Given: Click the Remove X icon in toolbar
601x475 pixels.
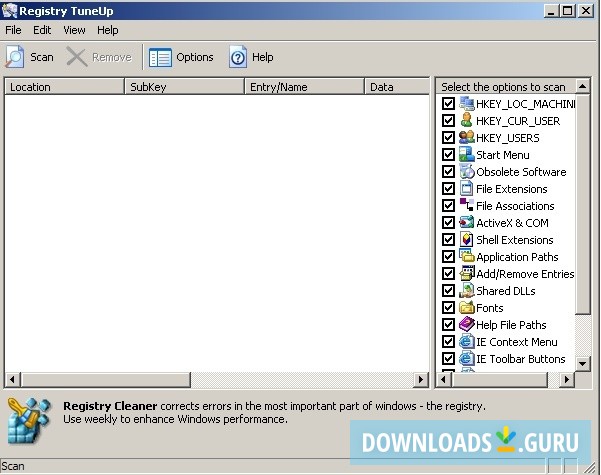Looking at the screenshot, I should (76, 57).
